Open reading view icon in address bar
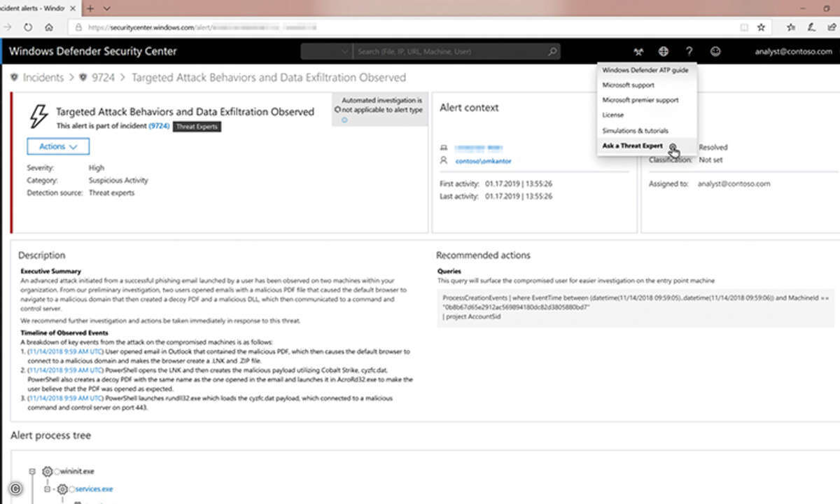 click(x=744, y=27)
